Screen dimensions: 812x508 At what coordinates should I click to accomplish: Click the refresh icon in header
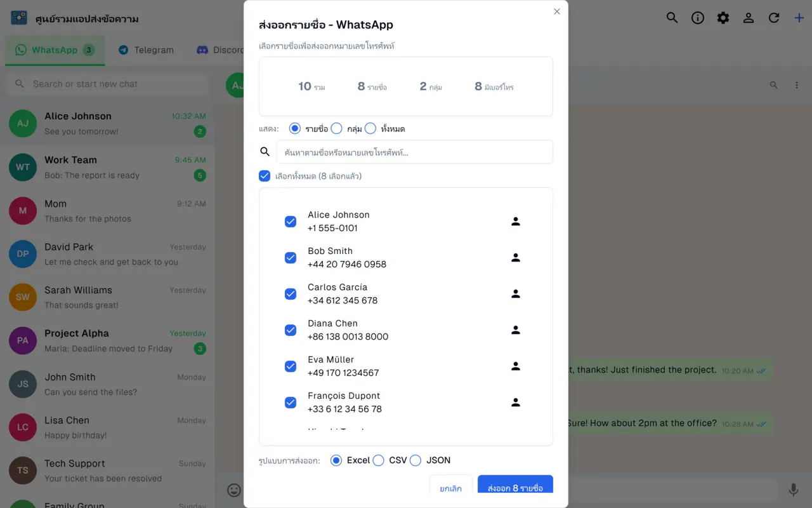(x=774, y=18)
